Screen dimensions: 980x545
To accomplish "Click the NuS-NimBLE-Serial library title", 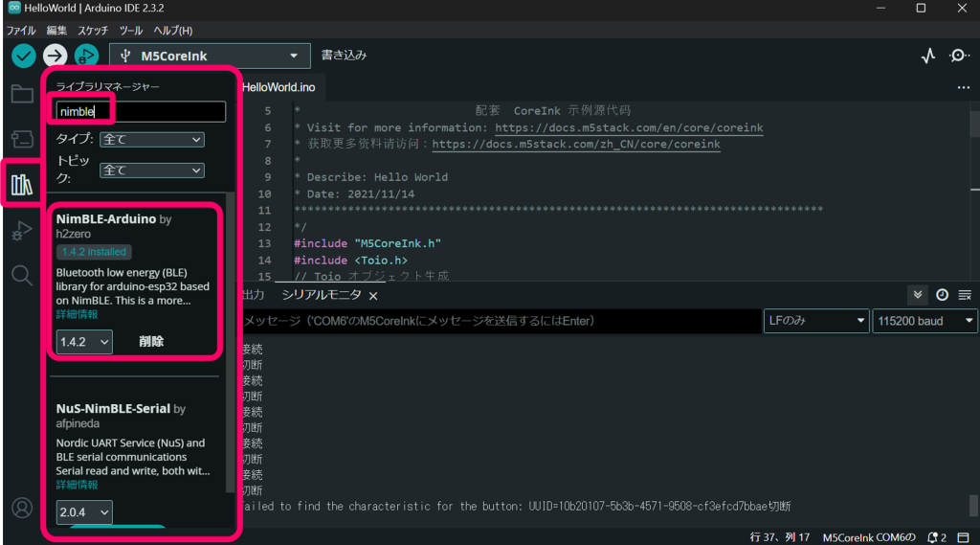I will pos(113,409).
